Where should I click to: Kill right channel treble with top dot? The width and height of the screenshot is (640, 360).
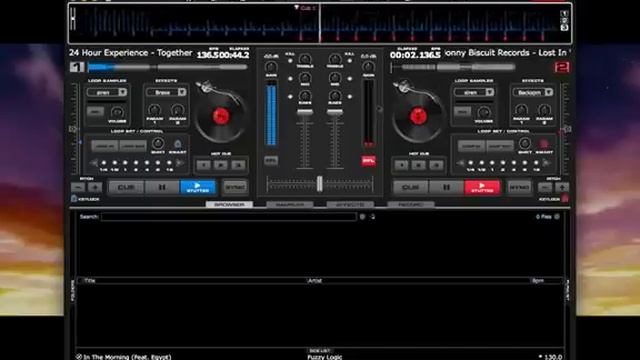(350, 61)
